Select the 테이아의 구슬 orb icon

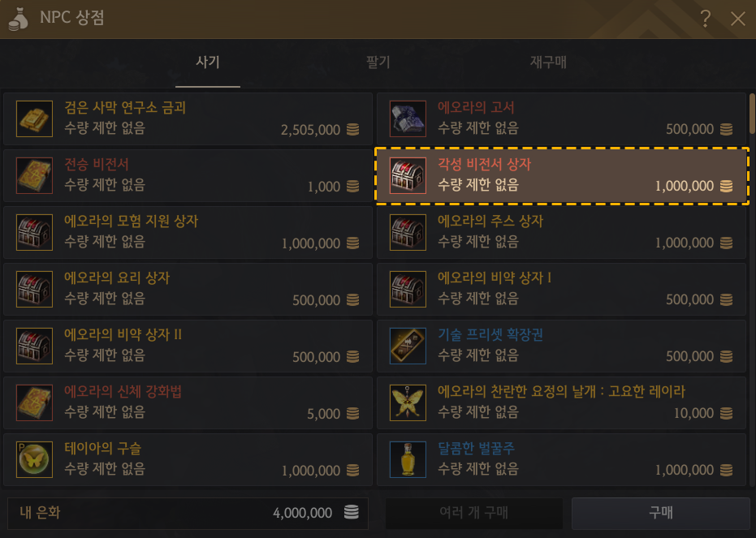click(x=34, y=459)
